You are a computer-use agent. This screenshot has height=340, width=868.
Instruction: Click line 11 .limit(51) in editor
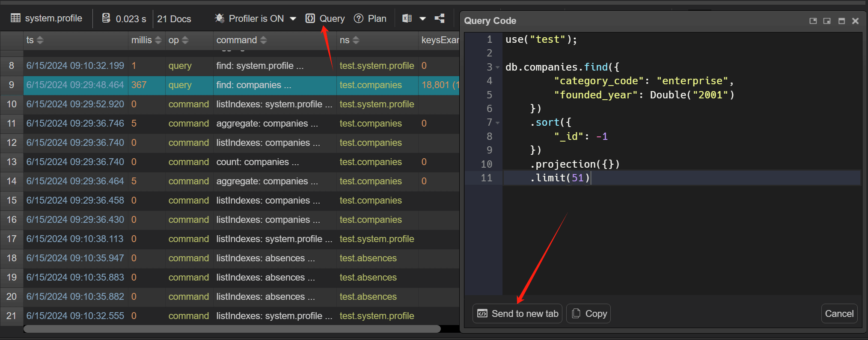tap(560, 178)
